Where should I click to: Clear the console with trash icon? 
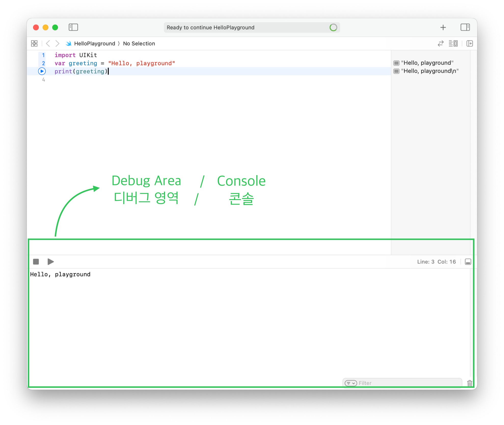coord(470,383)
